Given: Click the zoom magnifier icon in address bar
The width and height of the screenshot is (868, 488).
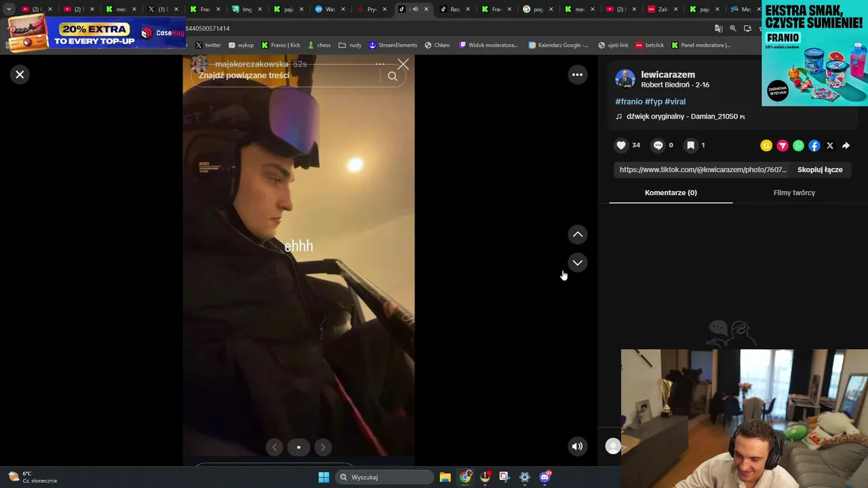Looking at the screenshot, I should point(733,28).
